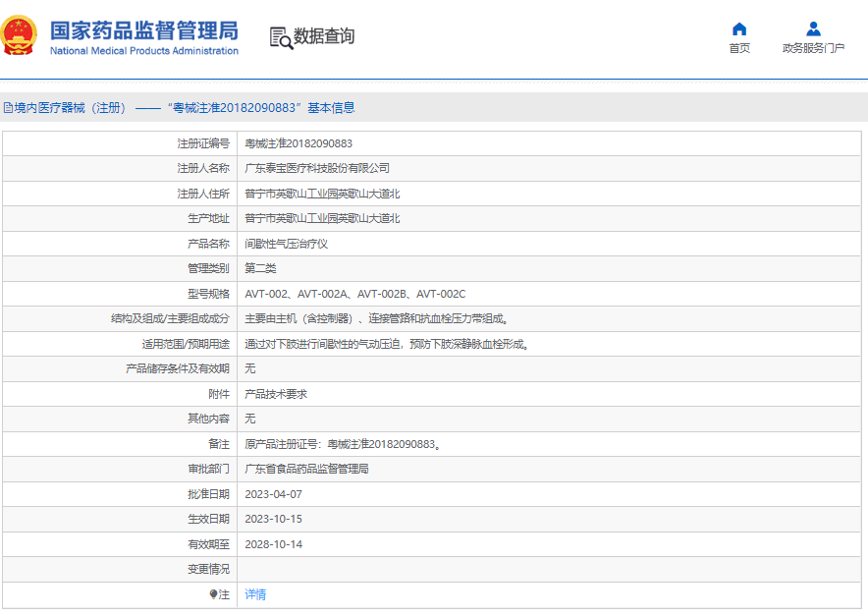
Task: Click the 境内医疗器械（注册）breadcrumb text
Action: (x=70, y=108)
